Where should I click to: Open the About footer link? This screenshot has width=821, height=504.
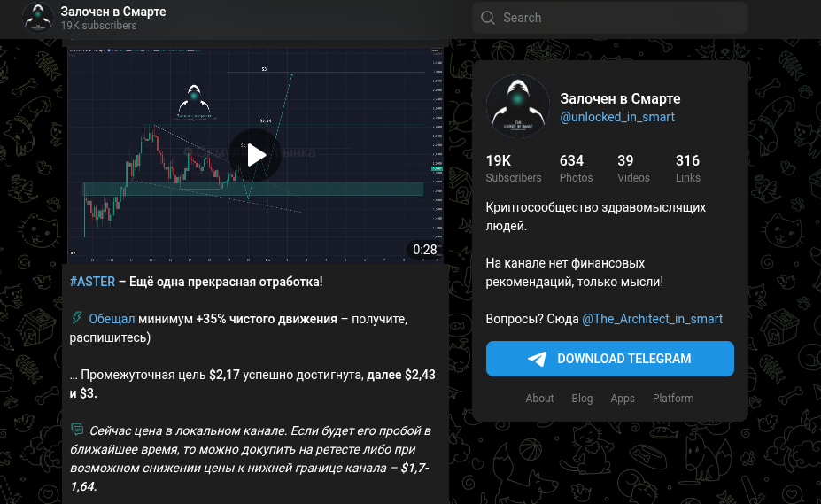point(539,399)
